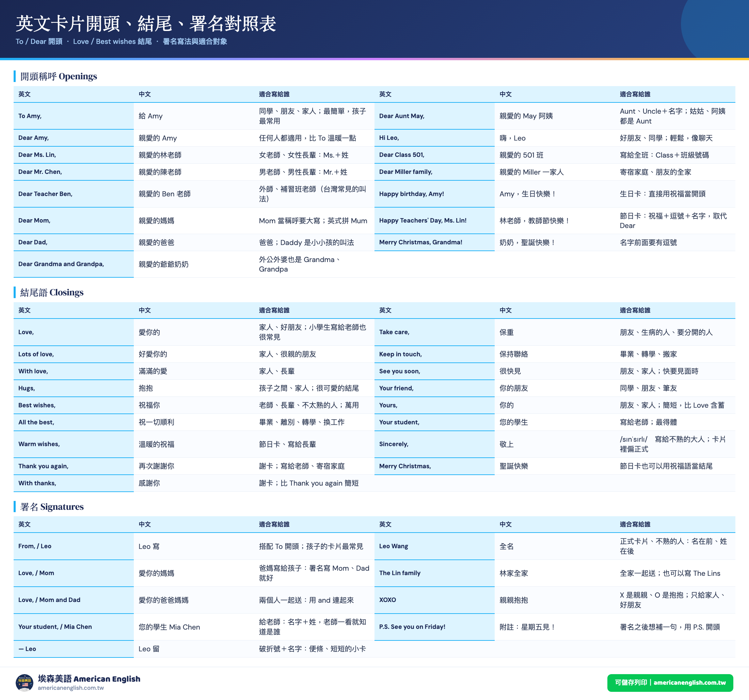Click the "Happy birthday, Amy!" cell

coord(434,194)
